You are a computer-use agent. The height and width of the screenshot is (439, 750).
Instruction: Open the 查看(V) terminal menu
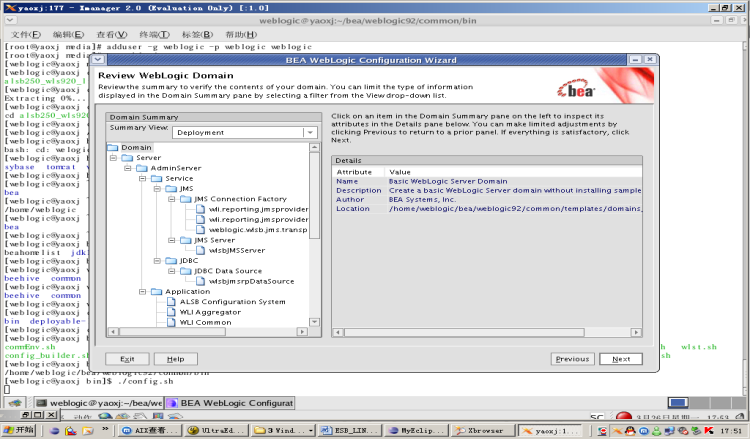tap(111, 34)
